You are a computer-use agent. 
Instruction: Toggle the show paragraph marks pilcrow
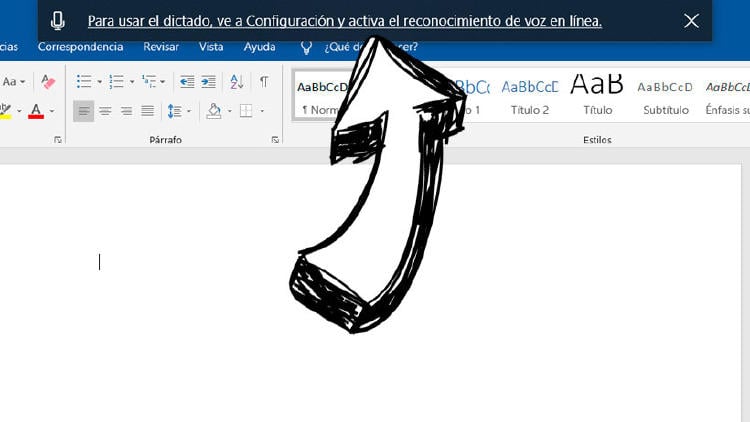pos(264,82)
